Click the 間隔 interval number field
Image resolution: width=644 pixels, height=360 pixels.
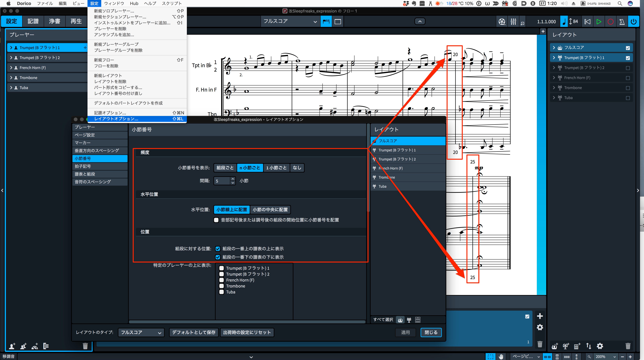pyautogui.click(x=222, y=181)
